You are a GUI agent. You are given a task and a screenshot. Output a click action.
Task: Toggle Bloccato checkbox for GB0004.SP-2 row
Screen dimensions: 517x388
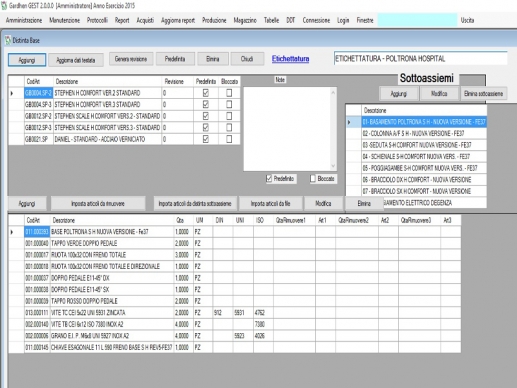(x=229, y=93)
